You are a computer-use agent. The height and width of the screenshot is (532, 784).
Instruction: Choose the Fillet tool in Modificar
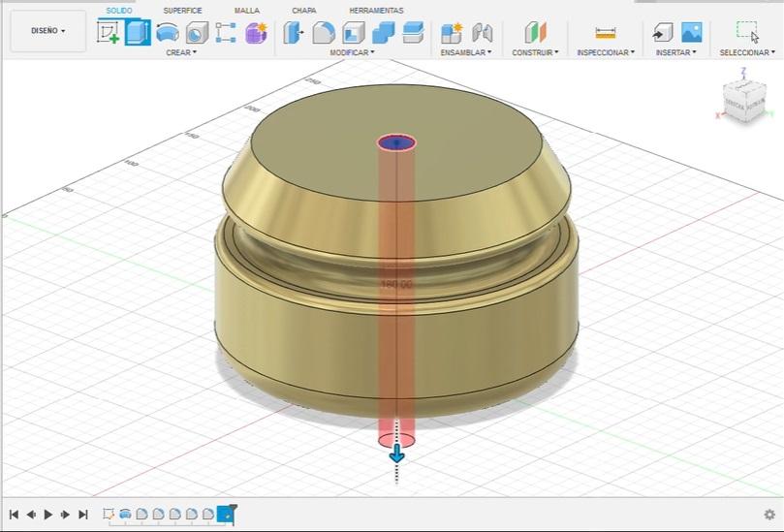(x=324, y=33)
